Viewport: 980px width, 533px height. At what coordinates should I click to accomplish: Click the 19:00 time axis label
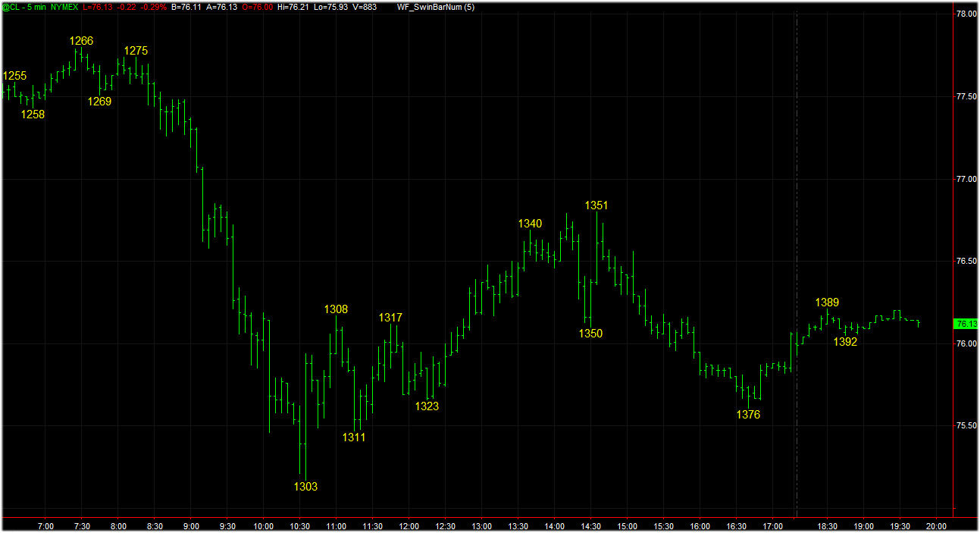pyautogui.click(x=864, y=526)
